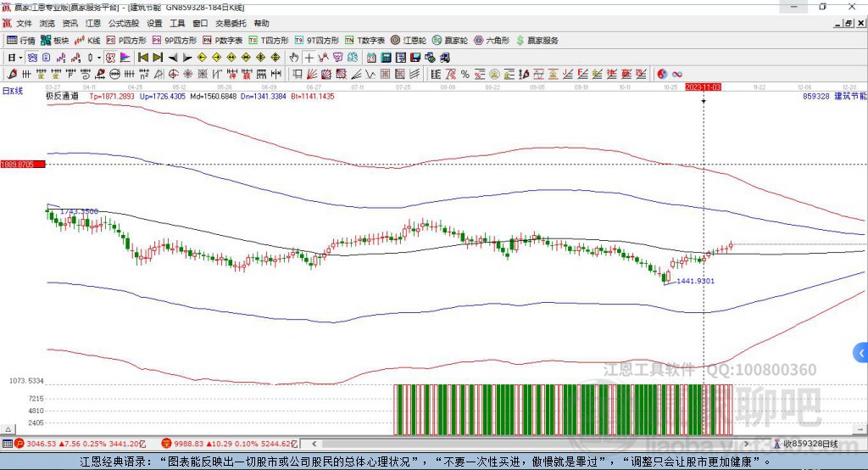Open the candlestick style dropdown arrow
Screen dimensions: 868x470
click(x=99, y=57)
